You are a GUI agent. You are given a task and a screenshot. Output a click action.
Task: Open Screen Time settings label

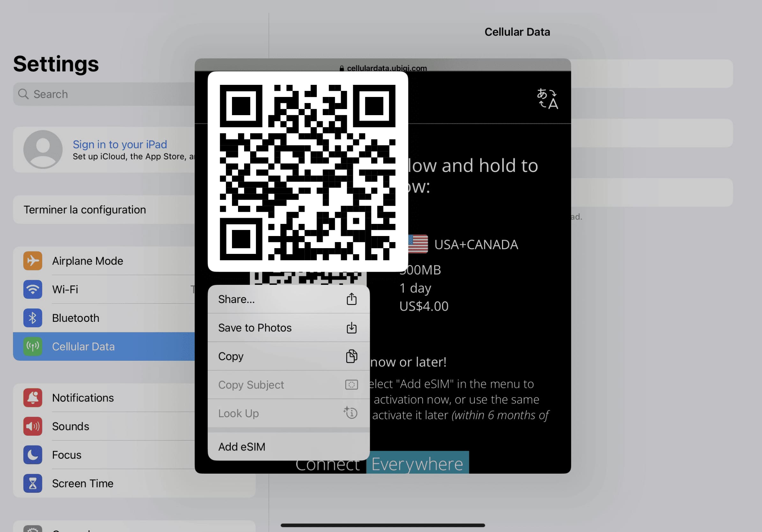click(83, 483)
